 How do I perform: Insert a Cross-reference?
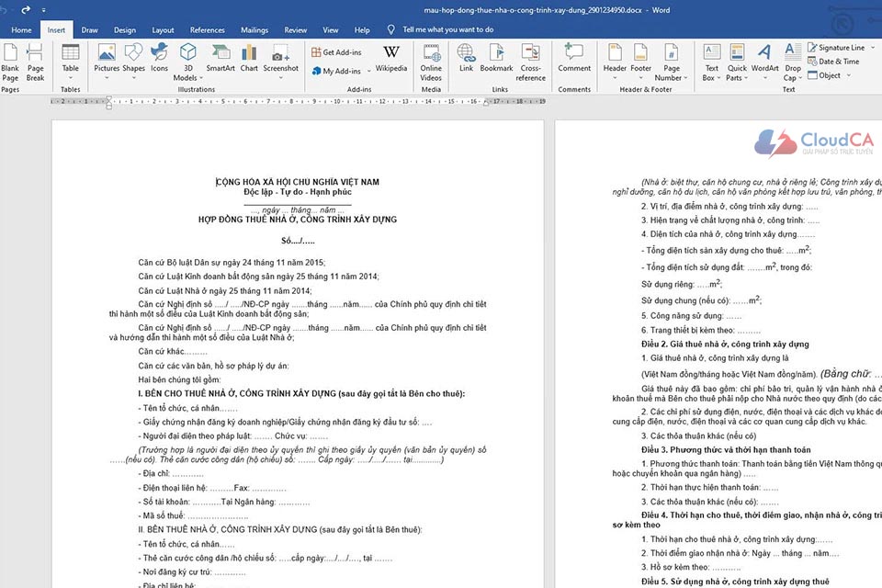(530, 62)
